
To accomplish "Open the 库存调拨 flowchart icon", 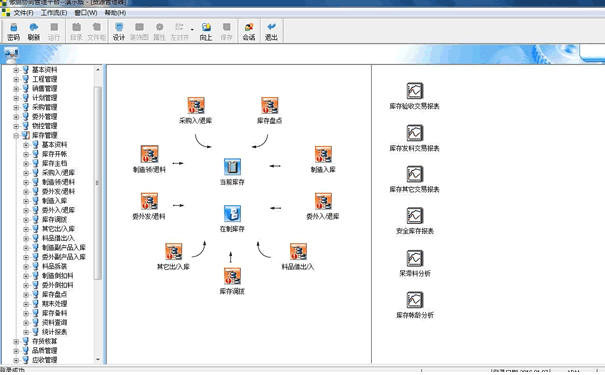I will (x=232, y=281).
